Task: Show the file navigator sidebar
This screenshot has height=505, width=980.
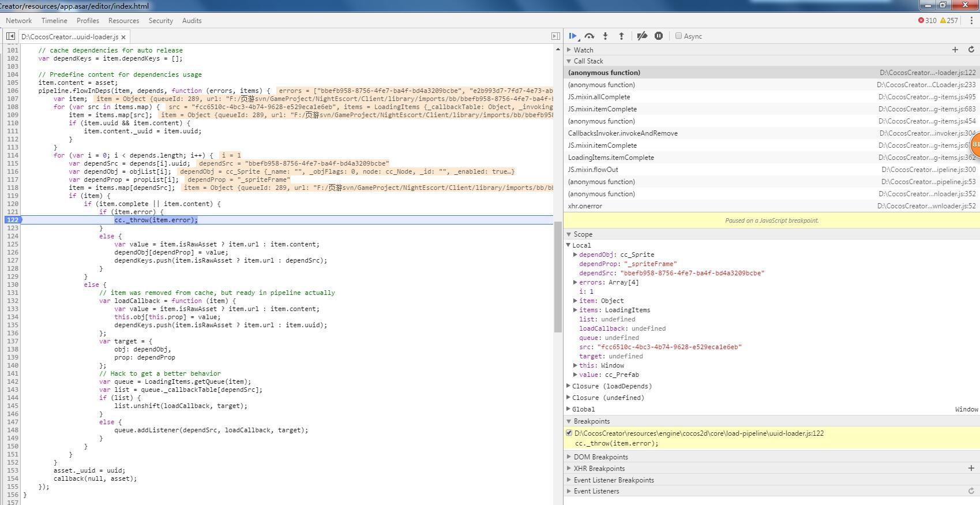Action: tap(10, 36)
